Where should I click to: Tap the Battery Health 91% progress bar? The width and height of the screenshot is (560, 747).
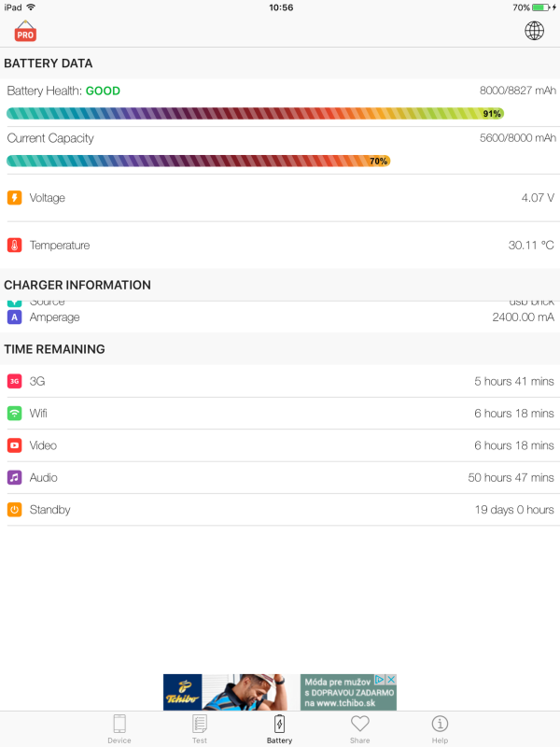tap(255, 114)
